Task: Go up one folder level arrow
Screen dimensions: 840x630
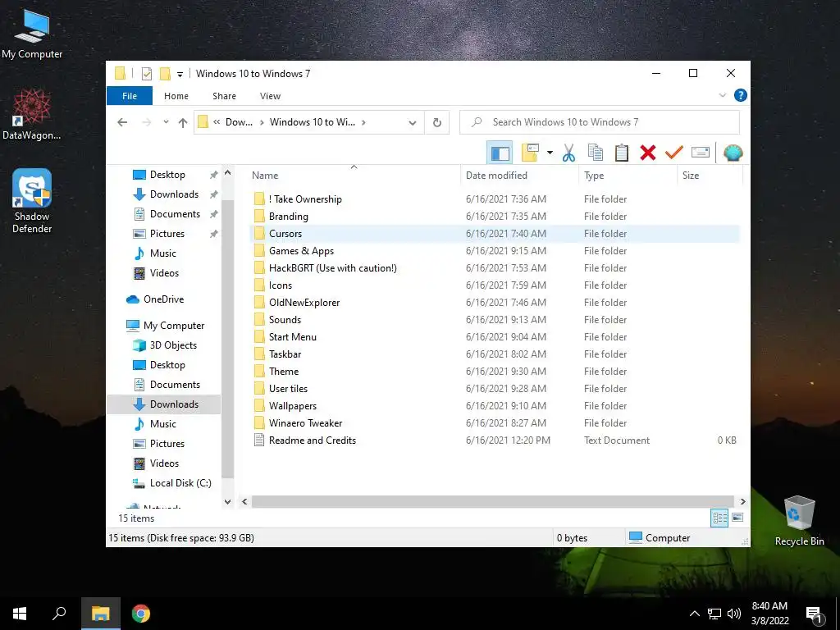Action: 183,122
